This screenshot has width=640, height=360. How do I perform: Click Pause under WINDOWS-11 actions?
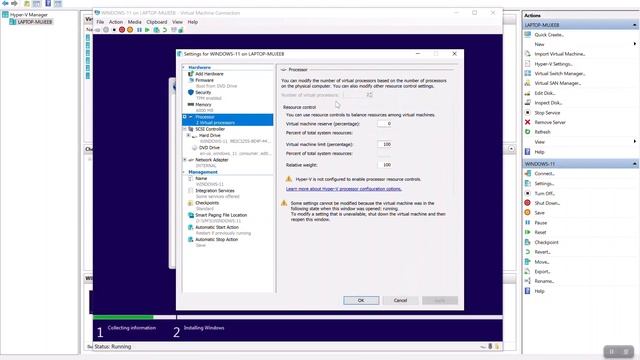(540, 223)
